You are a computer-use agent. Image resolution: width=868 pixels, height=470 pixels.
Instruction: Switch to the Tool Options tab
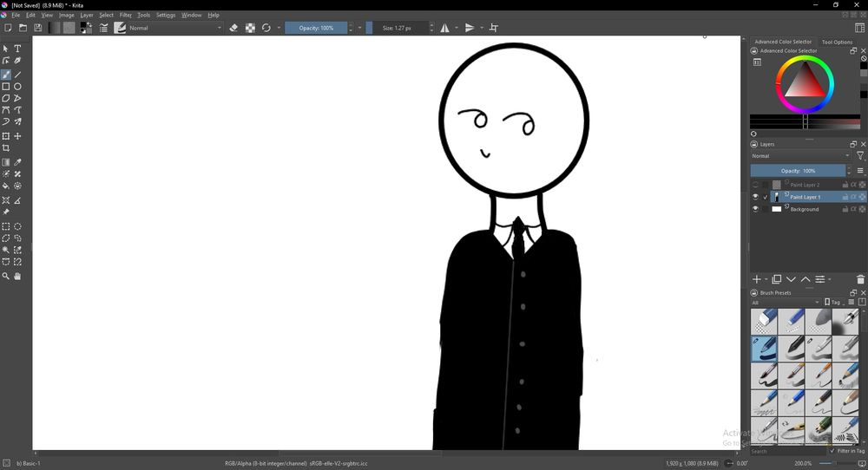837,42
